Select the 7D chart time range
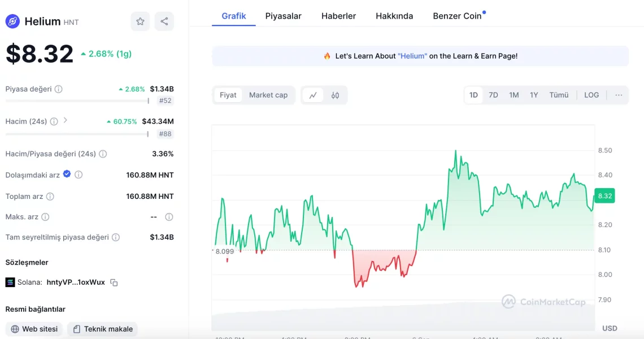The image size is (644, 339). coord(493,95)
